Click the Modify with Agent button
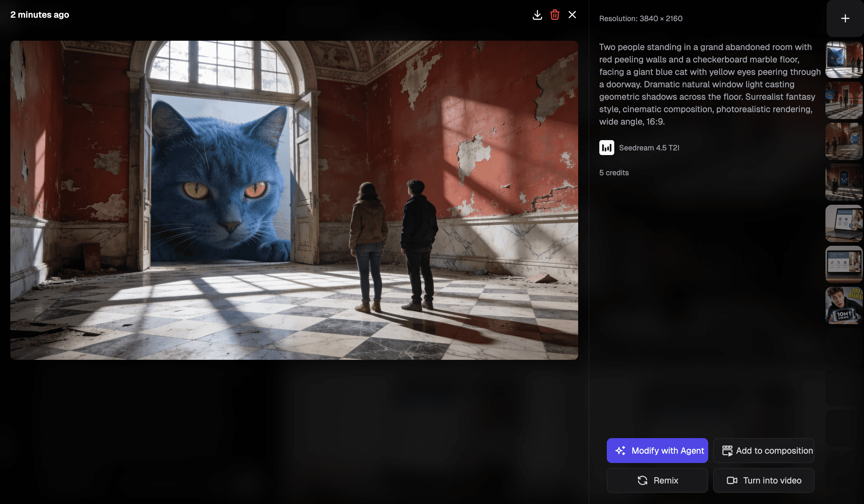 pos(657,450)
